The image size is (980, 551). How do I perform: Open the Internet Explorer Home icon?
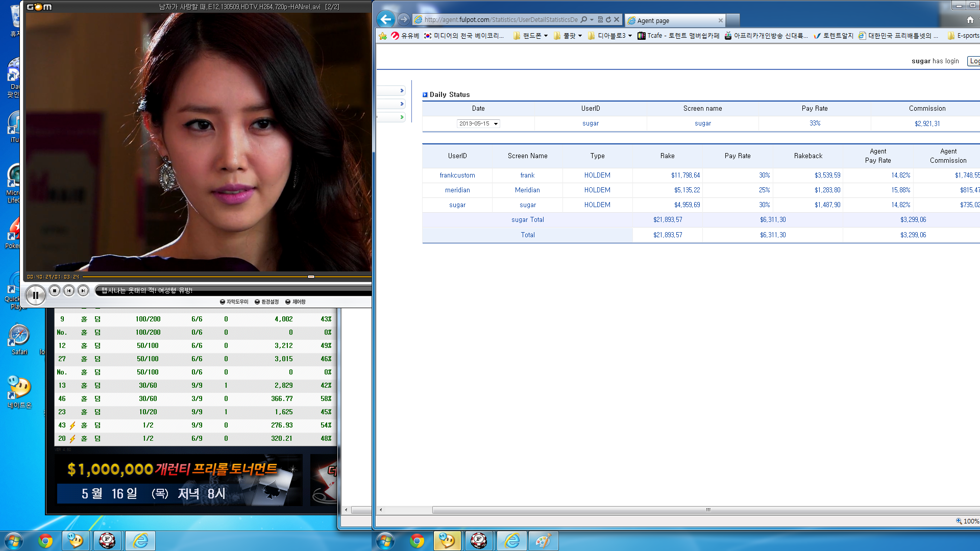(970, 19)
